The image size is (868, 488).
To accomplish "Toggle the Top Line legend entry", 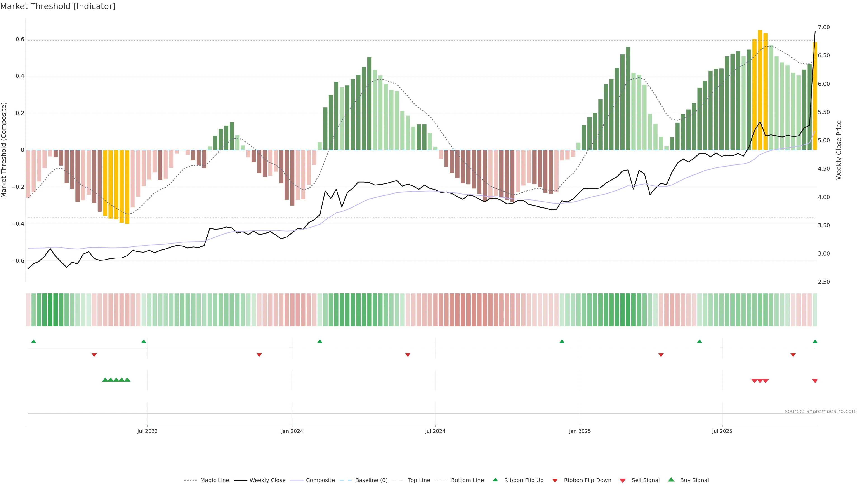I will pyautogui.click(x=419, y=480).
